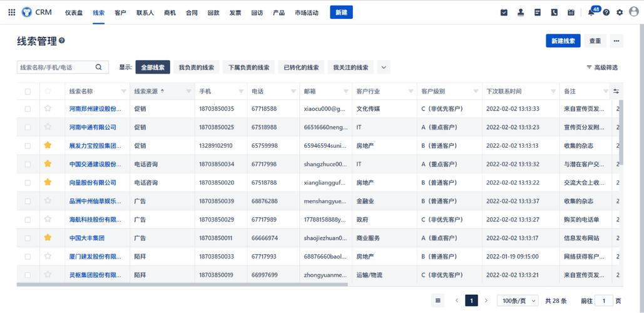The height and width of the screenshot is (313, 644).
Task: Click filter icon in 电话 column header
Action: coord(294,91)
